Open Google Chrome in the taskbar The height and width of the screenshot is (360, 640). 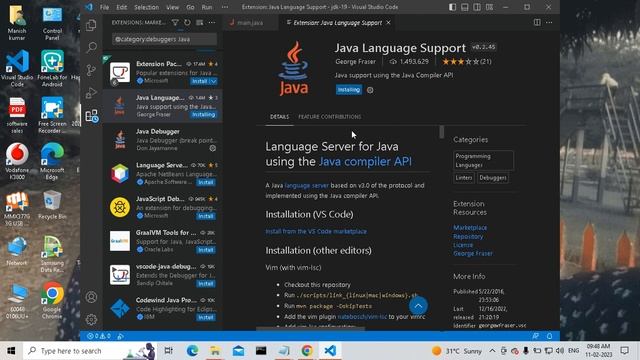pyautogui.click(x=307, y=351)
